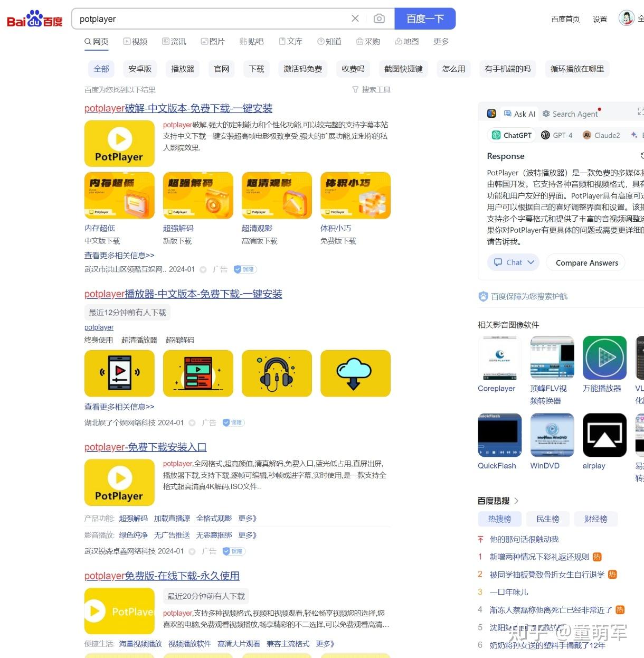Click into the potplayer search field
The height and width of the screenshot is (658, 644).
211,18
